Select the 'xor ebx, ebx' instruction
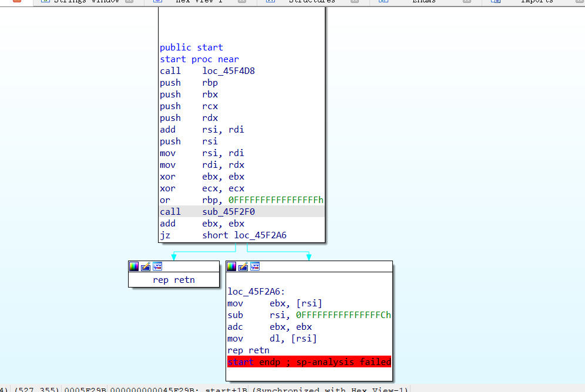Screen dimensions: 585x392 pyautogui.click(x=202, y=177)
